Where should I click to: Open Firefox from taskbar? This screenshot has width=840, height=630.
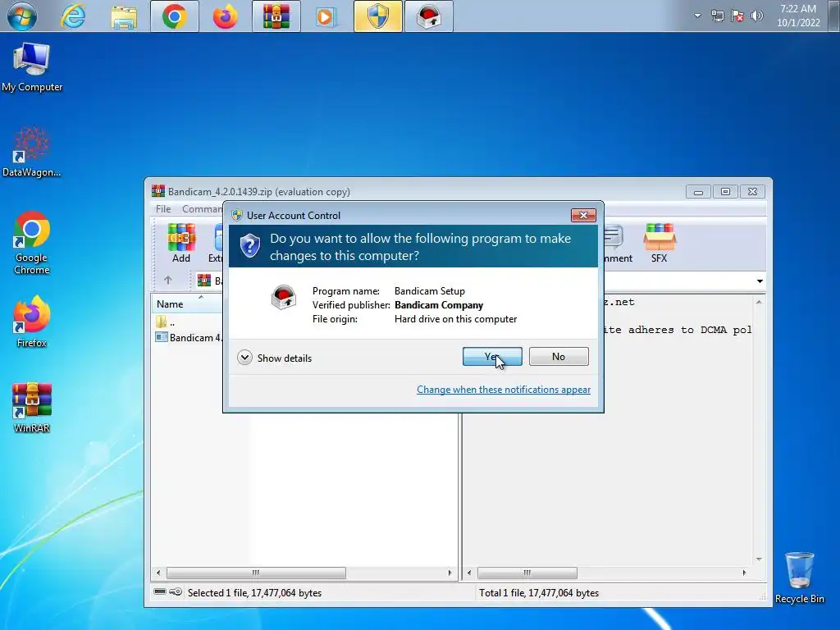point(225,16)
